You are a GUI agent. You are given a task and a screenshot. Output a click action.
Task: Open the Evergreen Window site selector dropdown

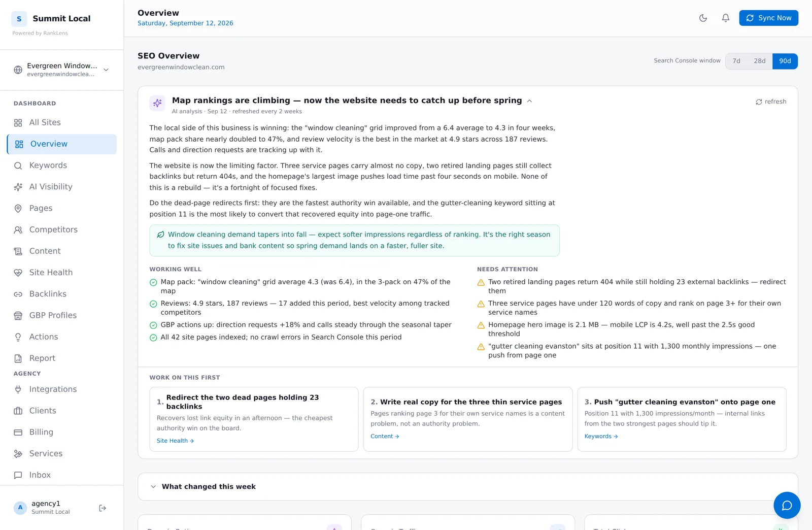61,70
